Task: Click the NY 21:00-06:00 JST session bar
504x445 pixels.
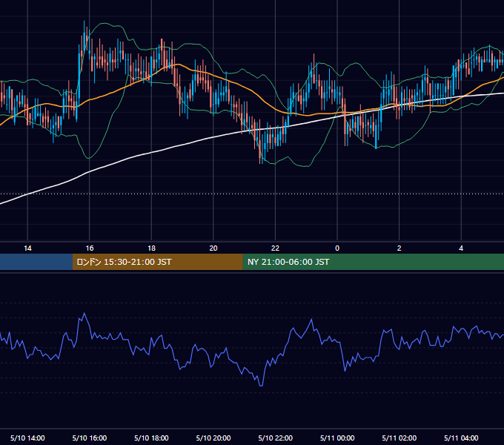Action: click(x=373, y=262)
